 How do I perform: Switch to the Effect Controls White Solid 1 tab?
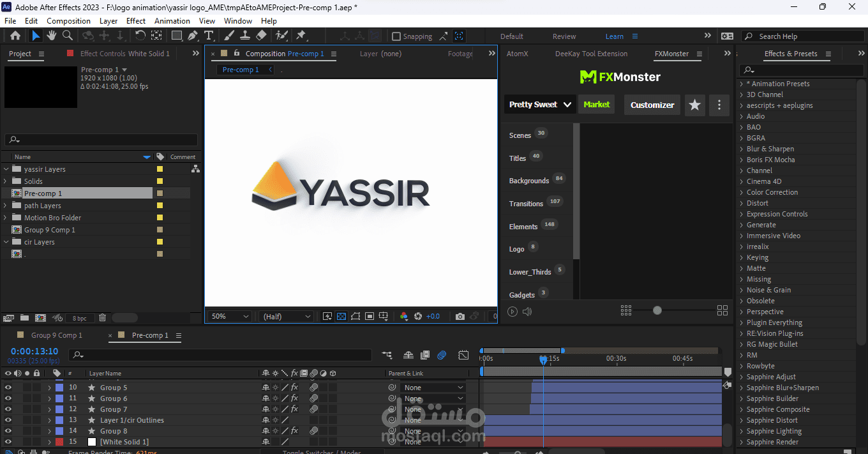tap(125, 54)
